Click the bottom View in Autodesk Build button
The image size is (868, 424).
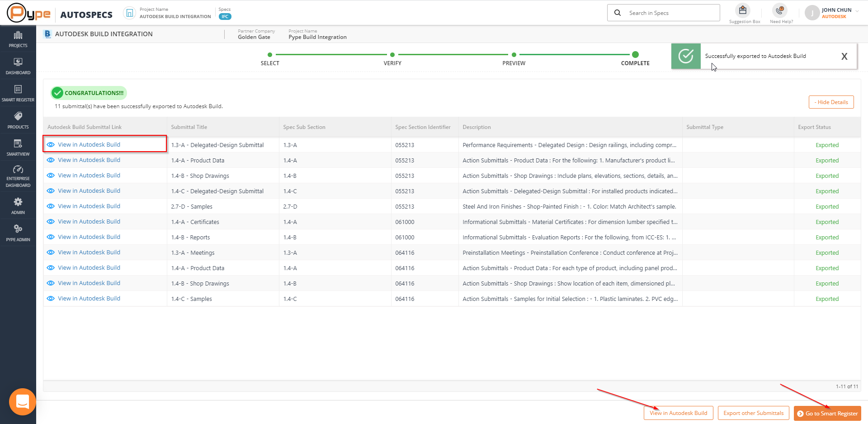coord(678,413)
